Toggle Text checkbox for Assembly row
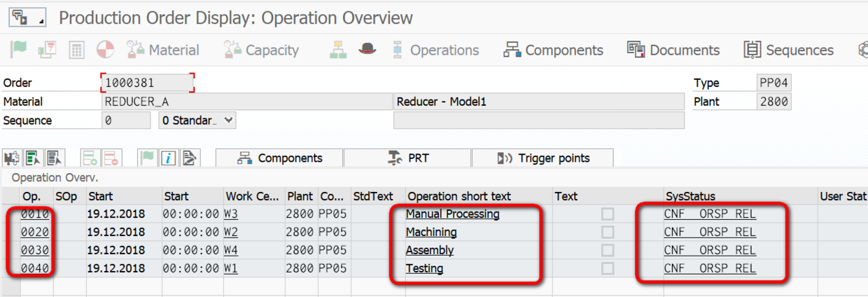The width and height of the screenshot is (868, 297). pyautogui.click(x=608, y=251)
